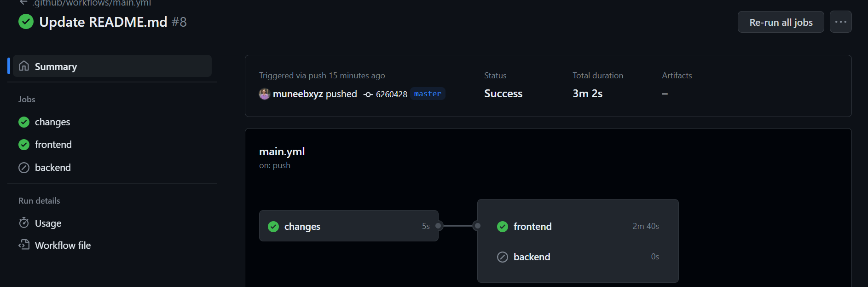
Task: Click muneebxyz's profile avatar
Action: [x=264, y=94]
